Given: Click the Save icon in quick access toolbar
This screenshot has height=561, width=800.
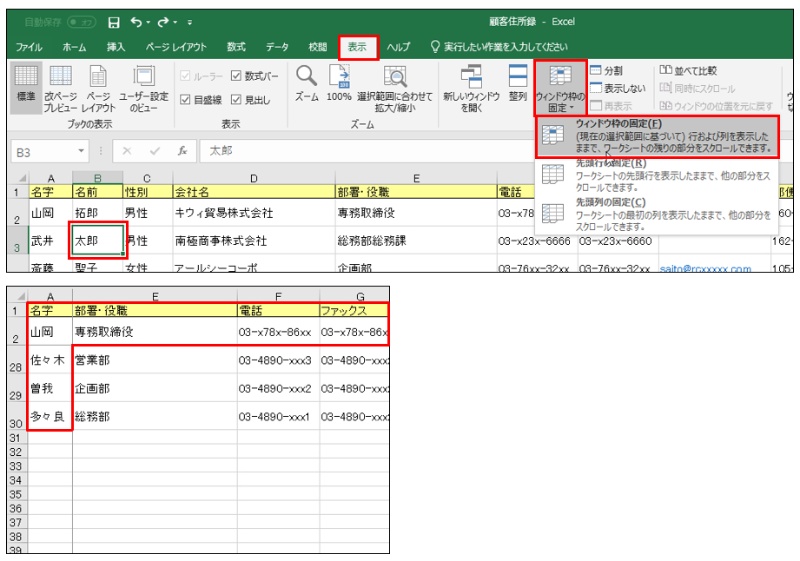Looking at the screenshot, I should click(x=113, y=21).
